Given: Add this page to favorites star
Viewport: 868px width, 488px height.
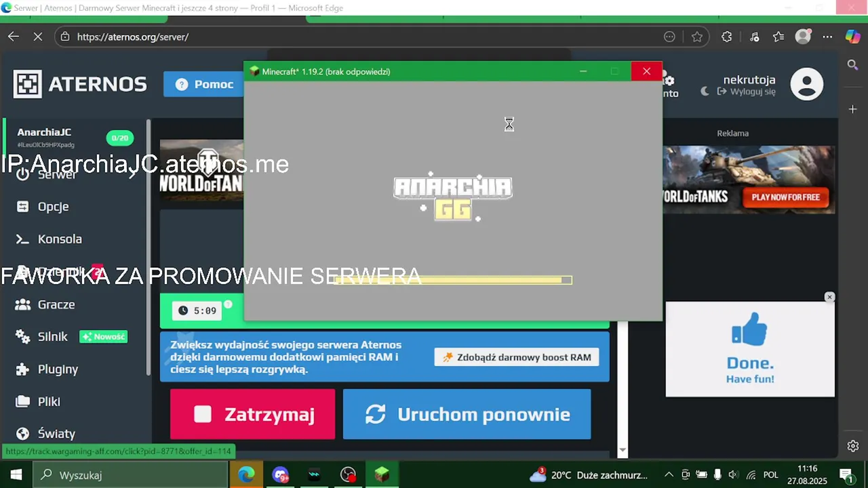Looking at the screenshot, I should click(x=696, y=37).
